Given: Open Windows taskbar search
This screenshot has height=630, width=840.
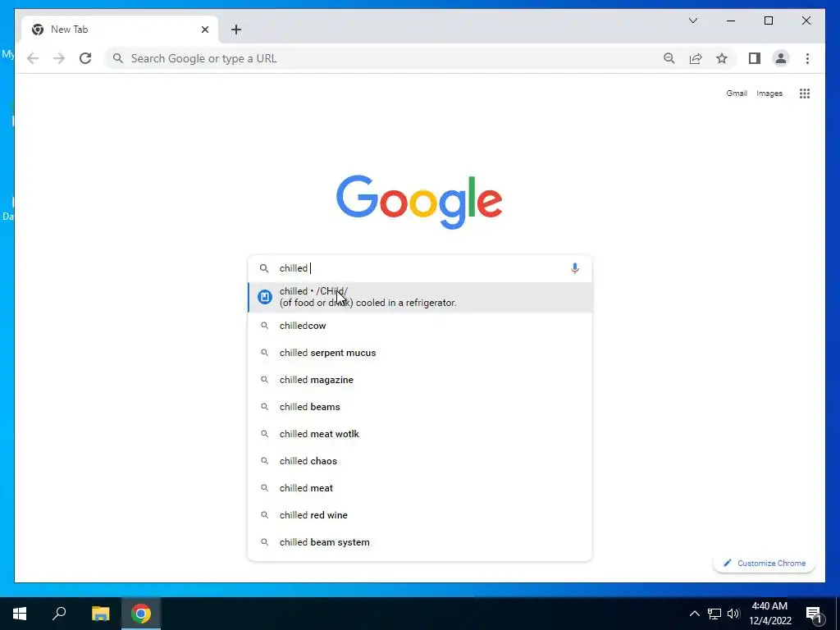Looking at the screenshot, I should coord(59,614).
